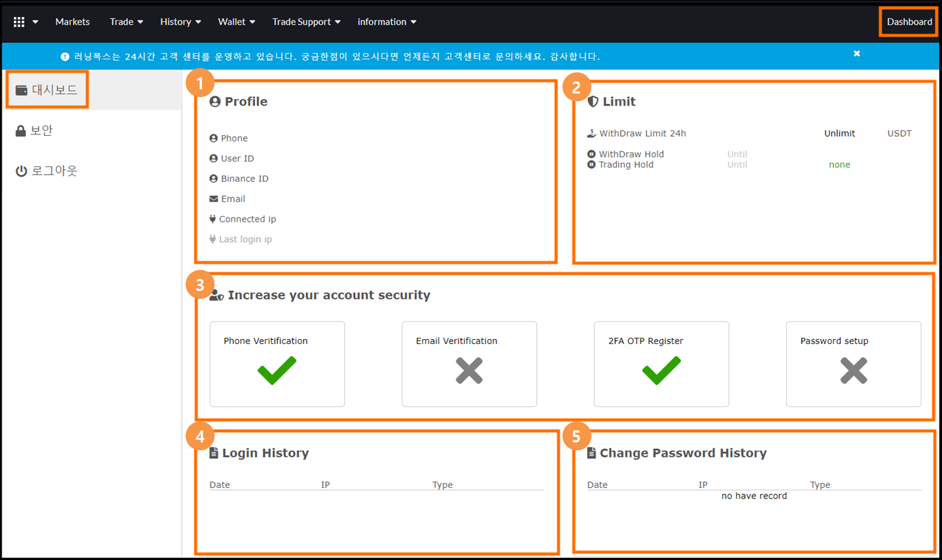Viewport: 942px width, 560px height.
Task: Open the History menu in navbar
Action: pyautogui.click(x=180, y=22)
